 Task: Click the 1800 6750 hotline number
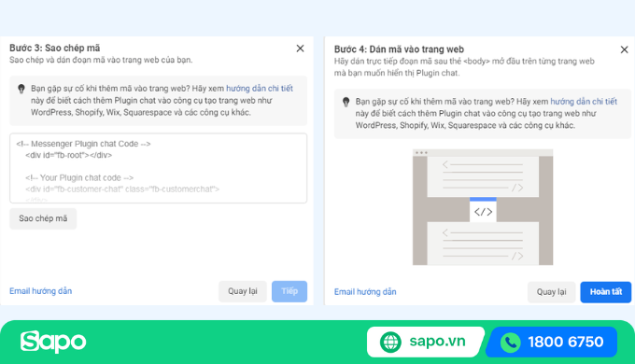point(566,343)
